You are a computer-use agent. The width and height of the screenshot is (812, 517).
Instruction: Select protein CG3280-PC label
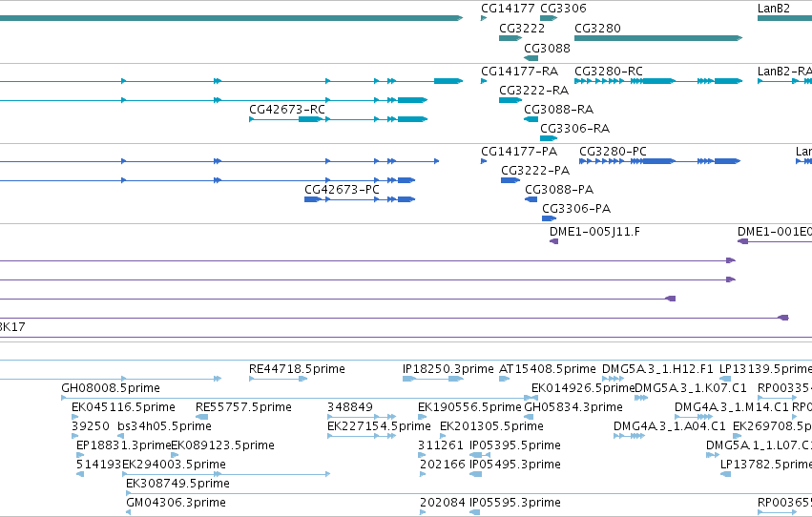coord(613,152)
